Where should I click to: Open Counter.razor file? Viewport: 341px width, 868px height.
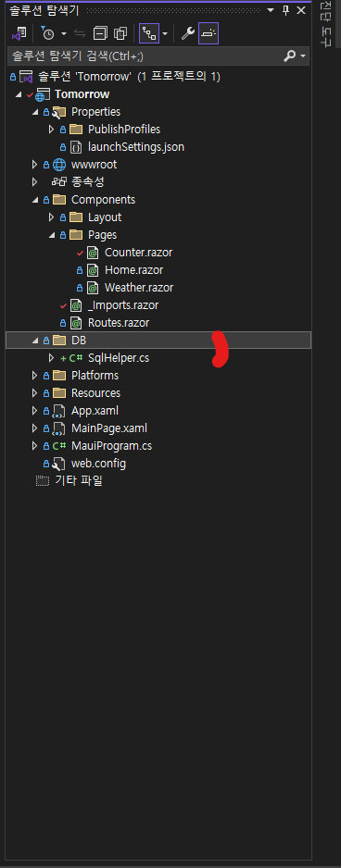(138, 253)
